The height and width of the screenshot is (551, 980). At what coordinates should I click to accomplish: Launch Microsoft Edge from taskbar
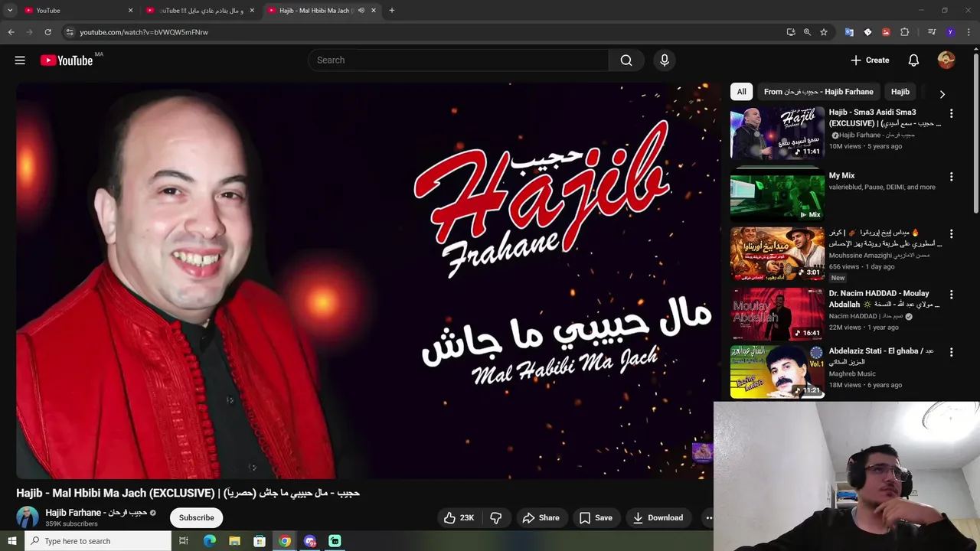(210, 541)
